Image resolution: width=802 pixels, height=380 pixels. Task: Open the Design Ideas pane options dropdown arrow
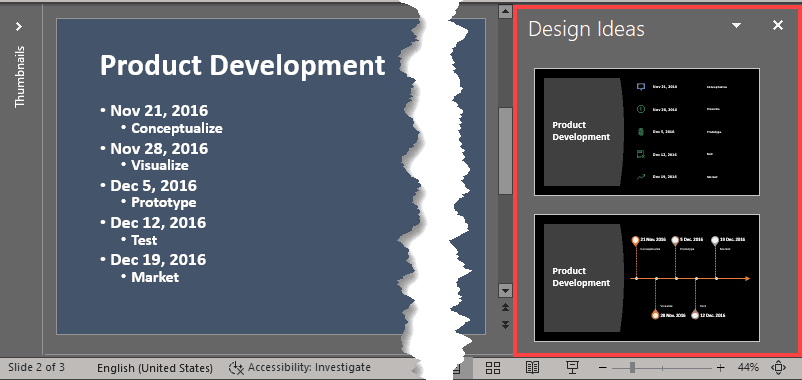point(737,25)
